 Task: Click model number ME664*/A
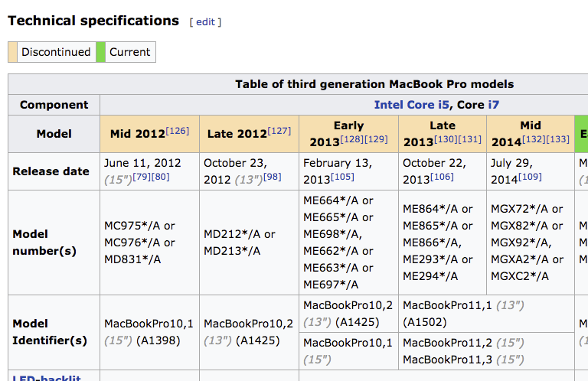pos(331,200)
